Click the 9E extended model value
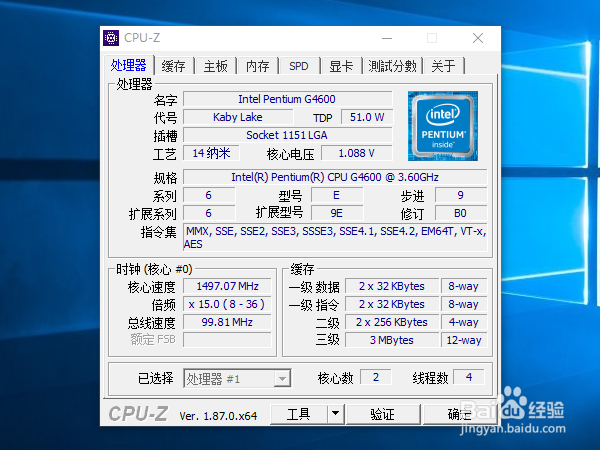This screenshot has width=600, height=450. coord(337,213)
